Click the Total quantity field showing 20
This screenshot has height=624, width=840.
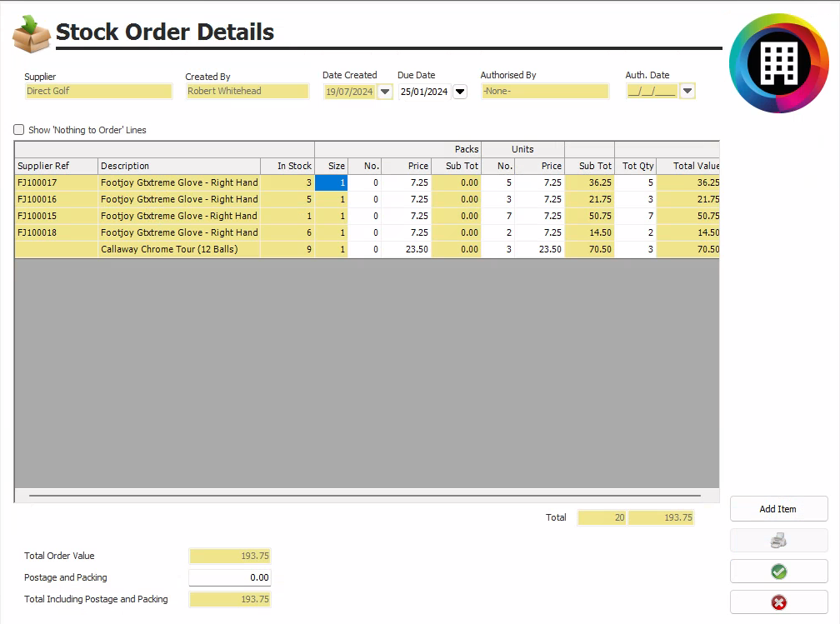(602, 517)
